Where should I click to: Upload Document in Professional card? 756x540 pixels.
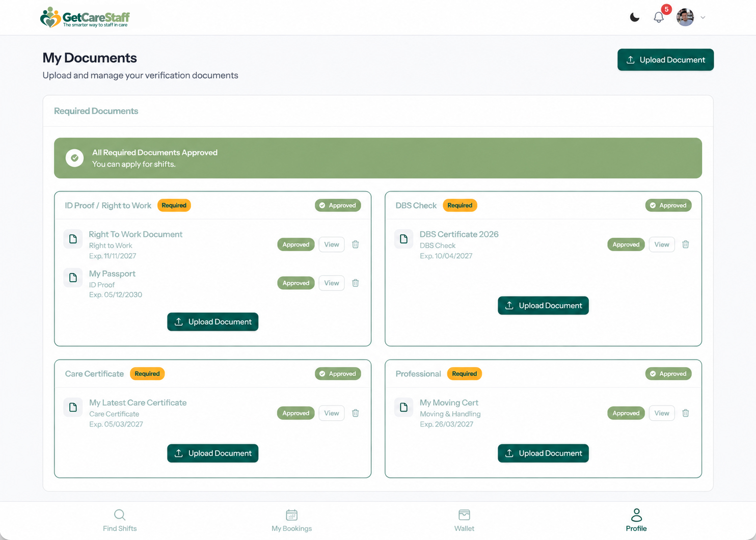[x=543, y=453]
